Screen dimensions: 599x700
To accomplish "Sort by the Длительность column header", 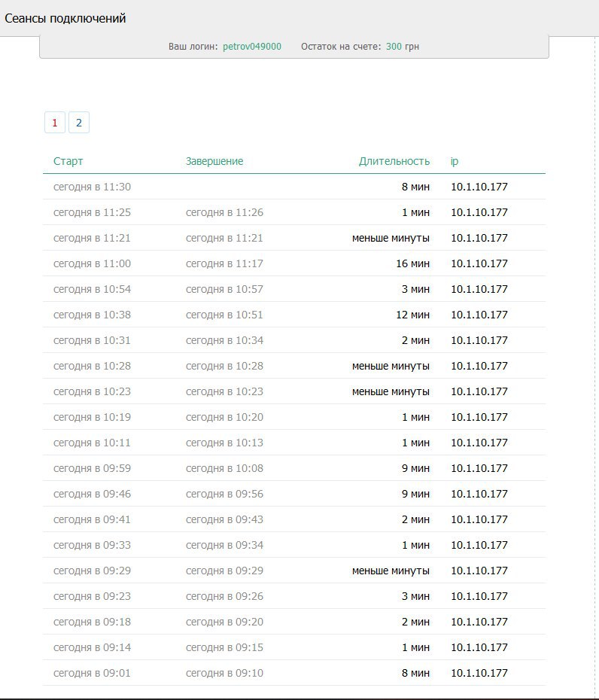I will point(394,161).
